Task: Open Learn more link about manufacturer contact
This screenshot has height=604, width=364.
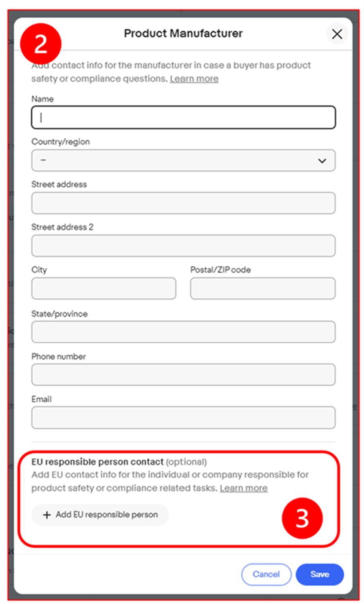Action: 194,79
